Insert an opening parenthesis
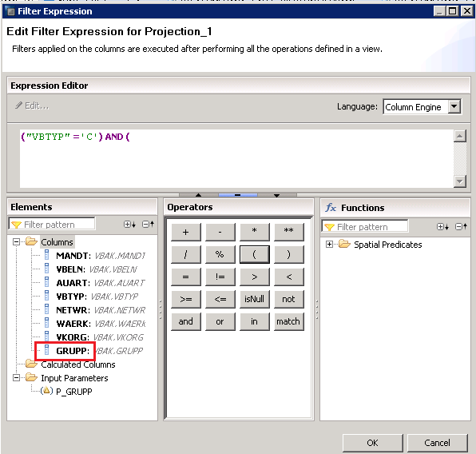476x454 pixels. (x=254, y=254)
